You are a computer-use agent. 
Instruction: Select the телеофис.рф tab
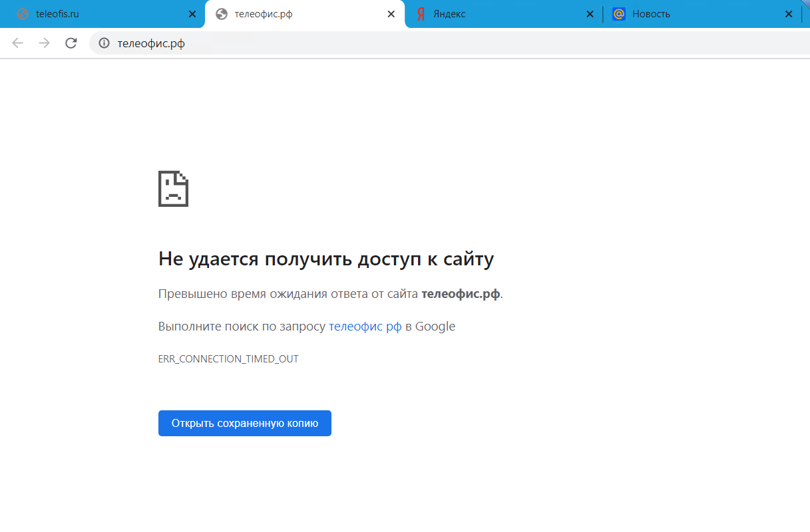pyautogui.click(x=305, y=14)
